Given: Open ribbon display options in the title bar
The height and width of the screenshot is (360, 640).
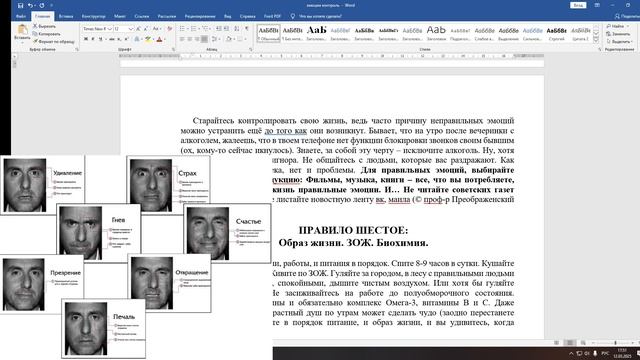Looking at the screenshot, I should (x=597, y=5).
